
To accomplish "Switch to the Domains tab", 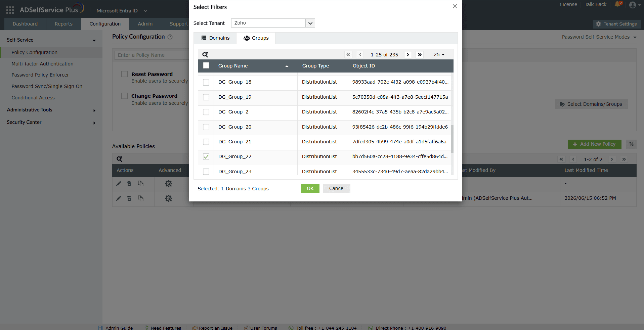I will tap(215, 38).
